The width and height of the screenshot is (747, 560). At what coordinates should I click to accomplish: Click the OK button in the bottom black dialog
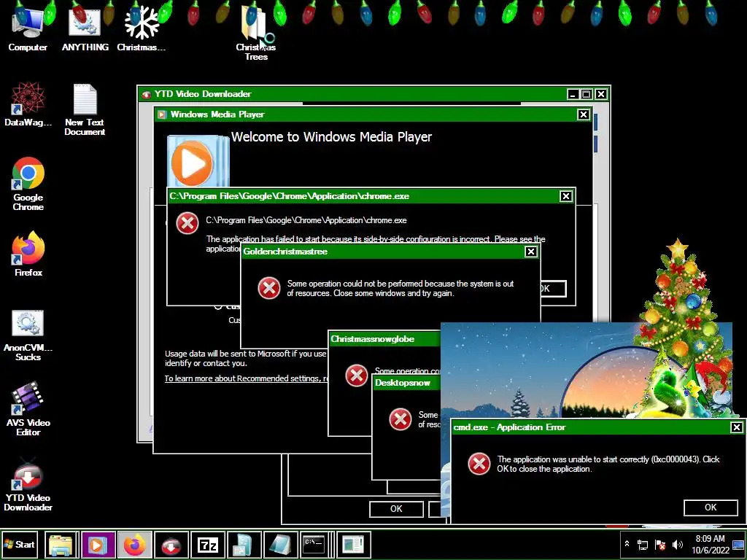pos(396,508)
